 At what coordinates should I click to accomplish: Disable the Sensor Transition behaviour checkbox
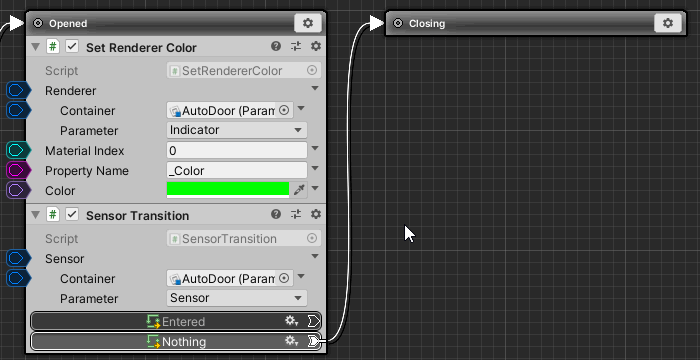(x=72, y=215)
